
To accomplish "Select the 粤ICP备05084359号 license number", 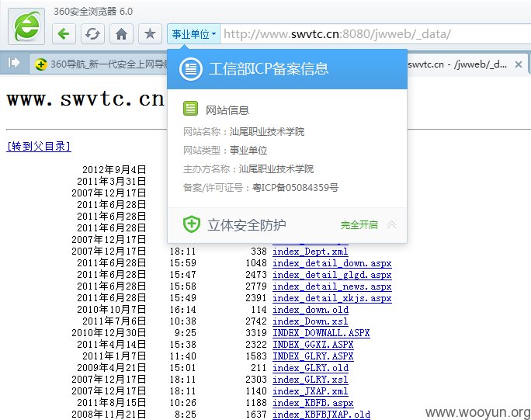I will 295,187.
